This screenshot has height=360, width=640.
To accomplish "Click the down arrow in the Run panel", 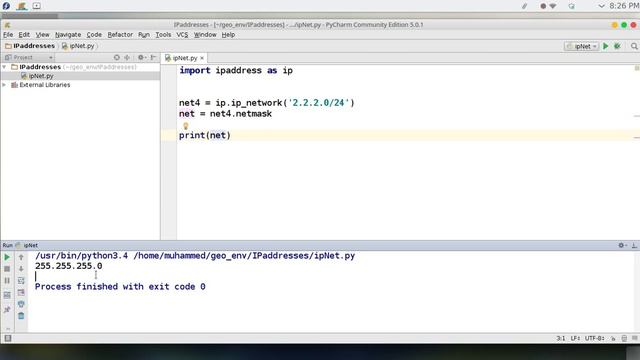I will point(21,269).
